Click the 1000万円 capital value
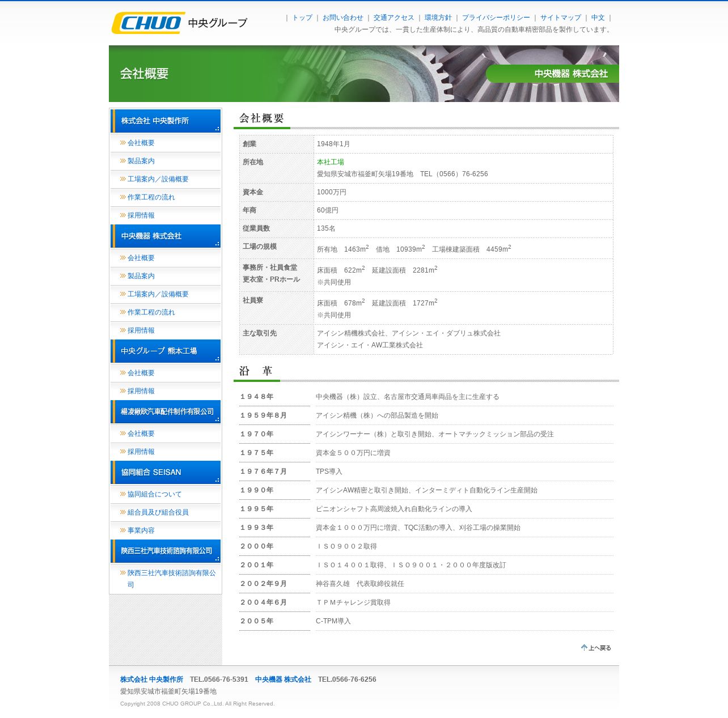This screenshot has width=728, height=718. (x=331, y=192)
